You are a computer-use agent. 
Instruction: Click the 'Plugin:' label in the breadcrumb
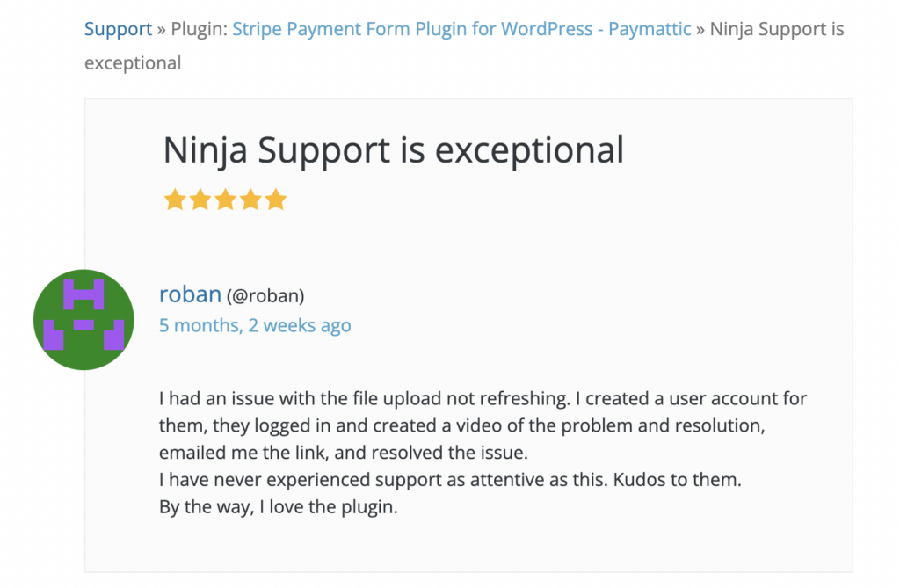click(x=199, y=30)
